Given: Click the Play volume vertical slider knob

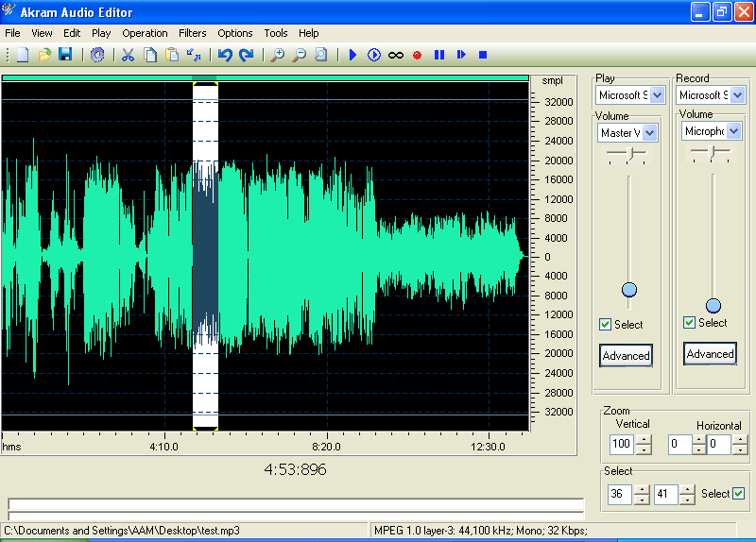Looking at the screenshot, I should pos(629,290).
